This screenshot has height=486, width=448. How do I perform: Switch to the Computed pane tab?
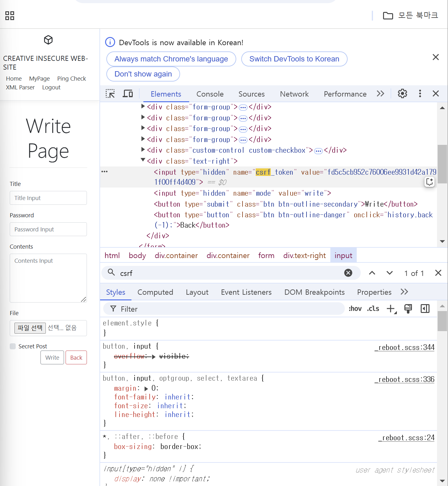point(155,292)
